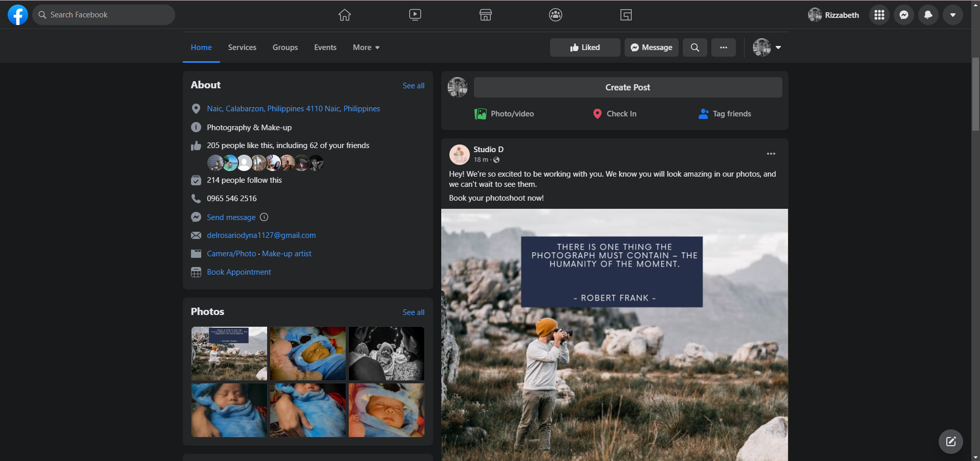Click the Message button
This screenshot has height=461, width=980.
652,47
